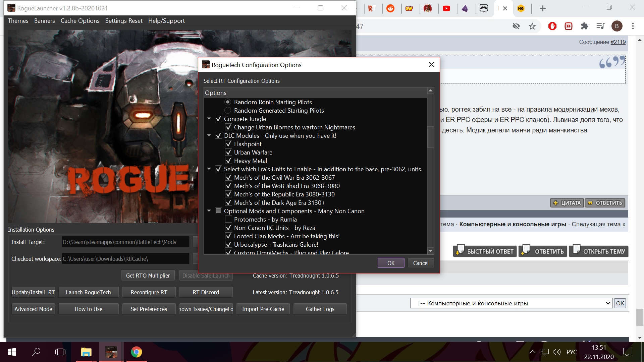
Task: Open the YouTube browser tab
Action: pyautogui.click(x=446, y=8)
